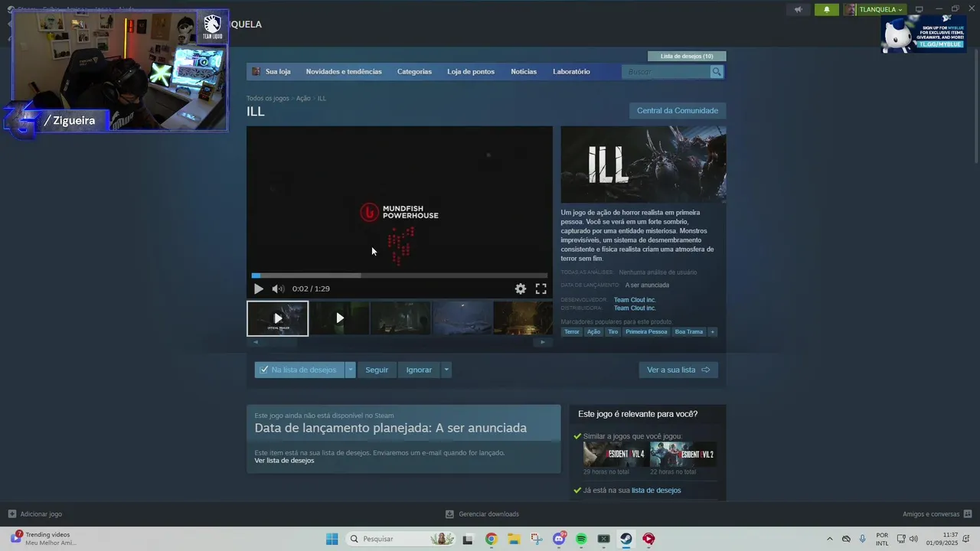Open Spotify from the taskbar
Screen dimensions: 980x551
pyautogui.click(x=581, y=539)
